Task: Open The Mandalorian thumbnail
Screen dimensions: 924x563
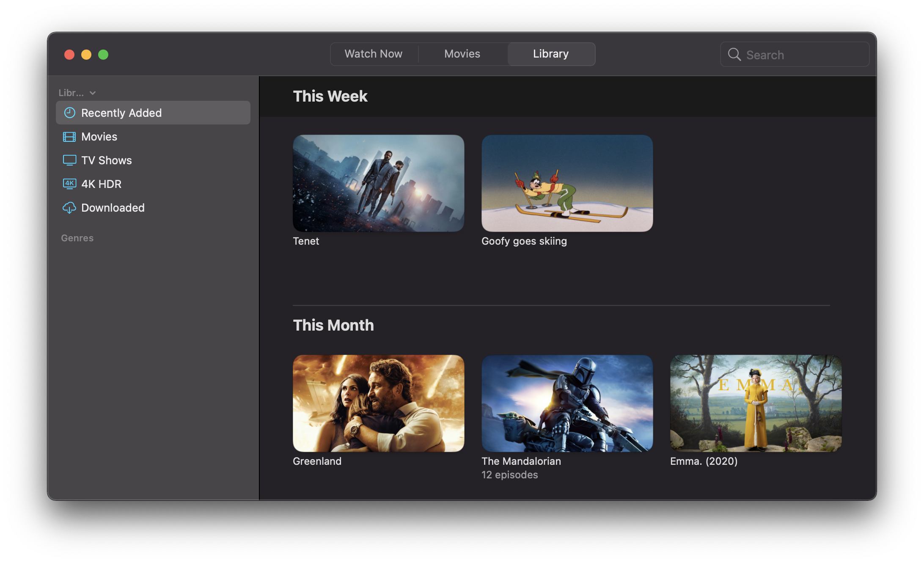Action: point(567,403)
